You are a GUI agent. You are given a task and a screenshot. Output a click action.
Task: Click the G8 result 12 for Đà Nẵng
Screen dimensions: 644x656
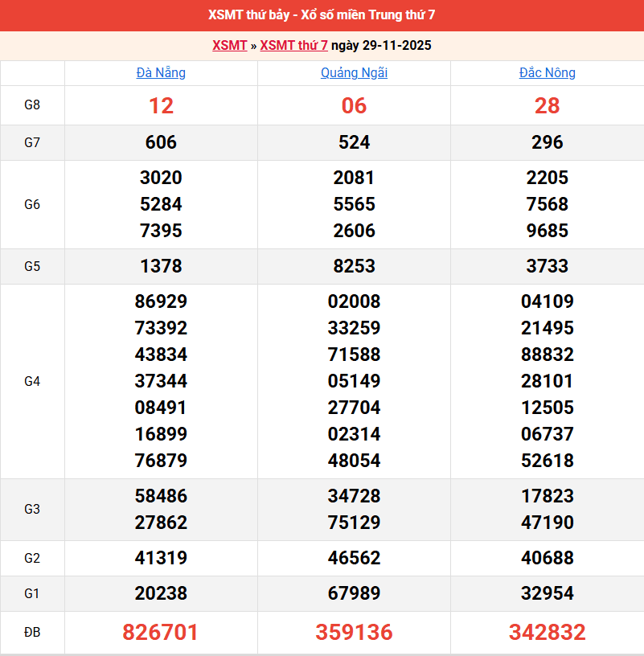pos(161,106)
